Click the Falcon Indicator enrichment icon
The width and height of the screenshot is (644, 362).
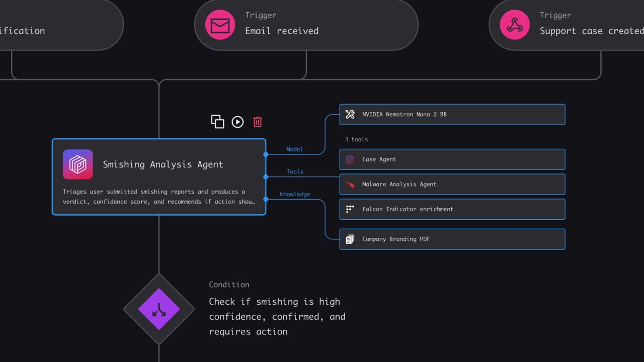point(350,209)
